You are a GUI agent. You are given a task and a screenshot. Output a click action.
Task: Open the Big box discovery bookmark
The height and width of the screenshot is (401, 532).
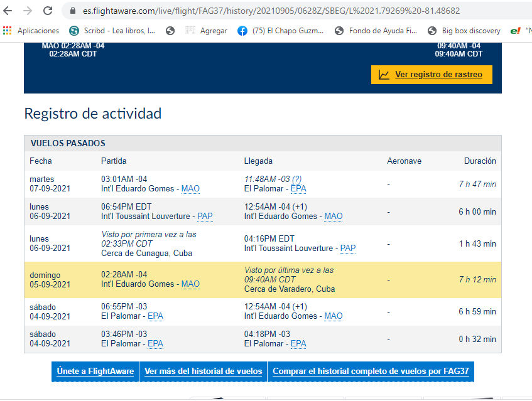[464, 31]
